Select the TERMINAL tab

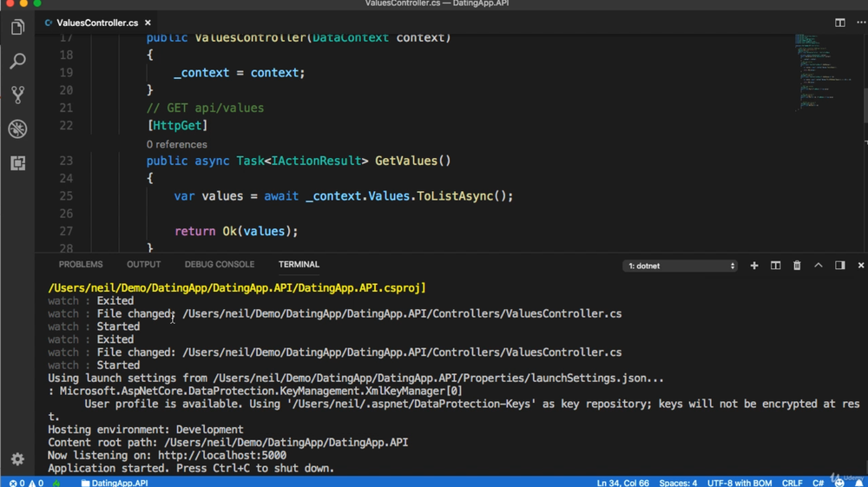click(x=299, y=265)
